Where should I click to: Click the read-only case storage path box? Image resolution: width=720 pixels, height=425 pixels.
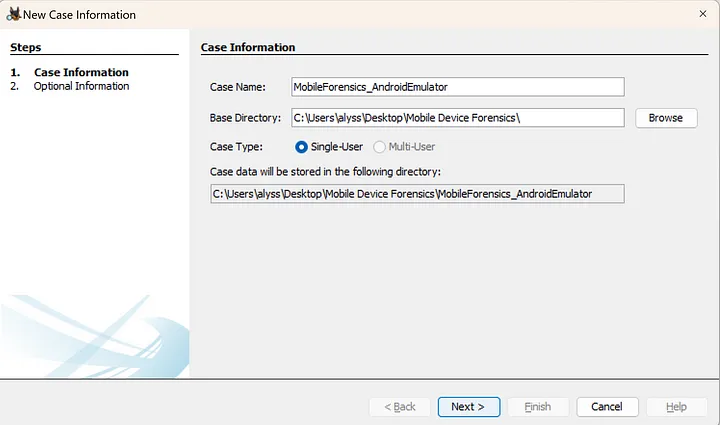[x=416, y=193]
